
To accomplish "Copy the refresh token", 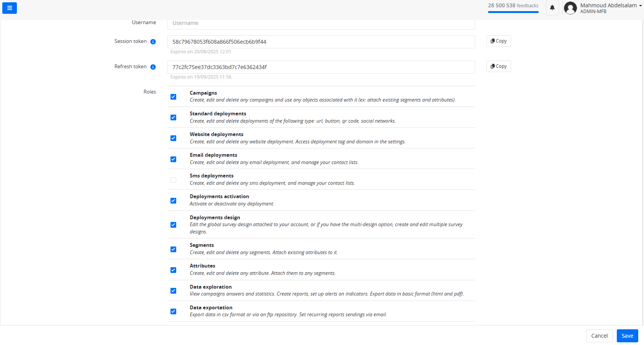I will [498, 66].
